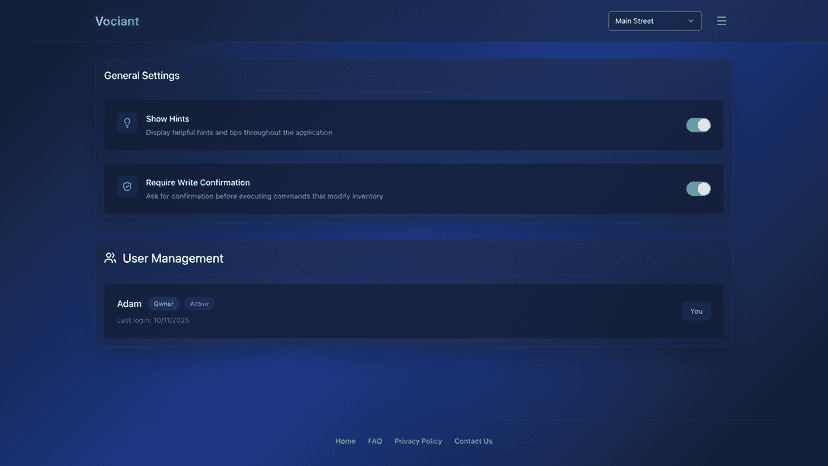
Task: Click the User Management heading
Action: pyautogui.click(x=173, y=258)
